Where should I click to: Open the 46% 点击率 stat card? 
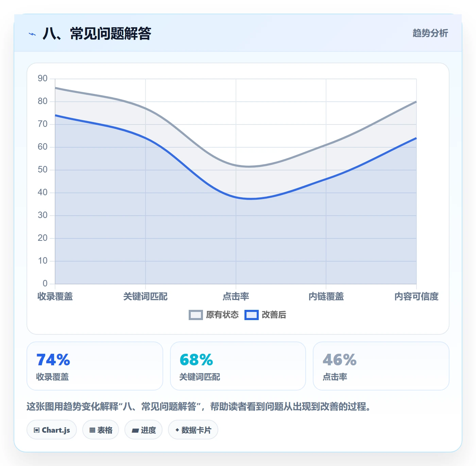(x=381, y=366)
